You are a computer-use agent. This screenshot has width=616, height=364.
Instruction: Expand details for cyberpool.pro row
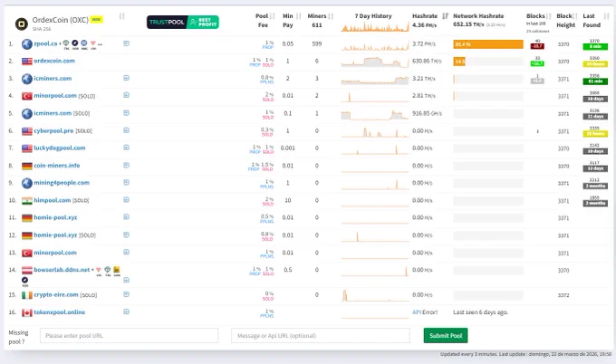coord(126,130)
